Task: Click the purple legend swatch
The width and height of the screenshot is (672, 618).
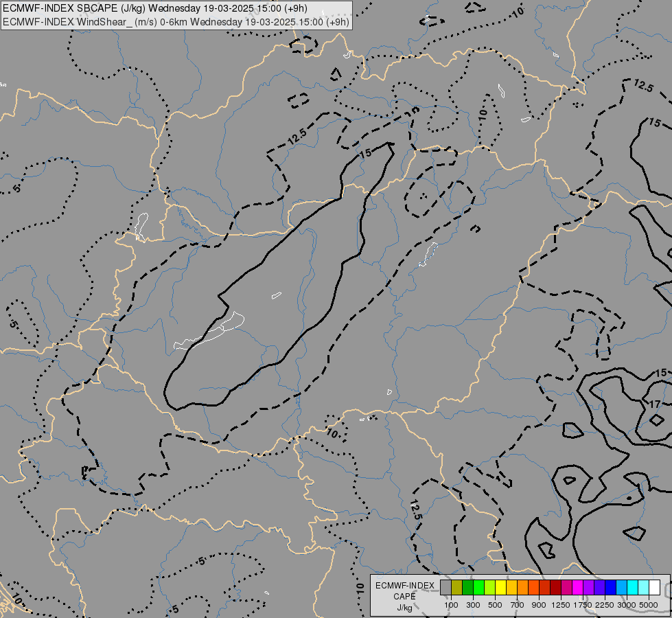Action: [588, 587]
